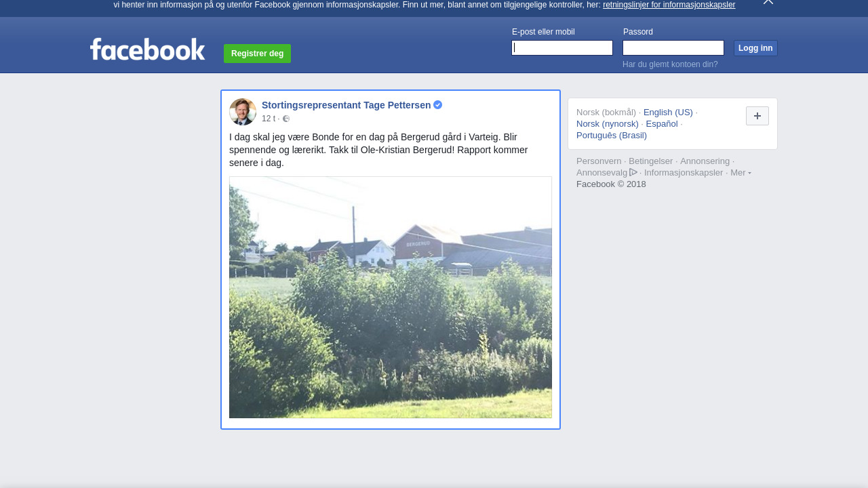Viewport: 868px width, 488px height.
Task: Click the post text about Bergerud gård
Action: 378,150
